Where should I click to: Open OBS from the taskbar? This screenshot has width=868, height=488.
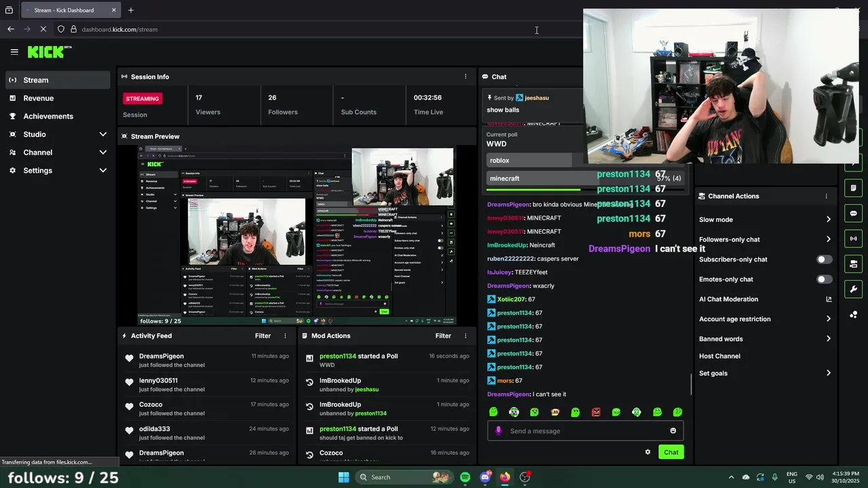525,477
